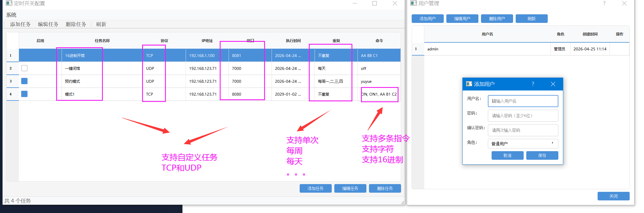Click 刷新 button in user management
The width and height of the screenshot is (644, 213).
[x=531, y=19]
